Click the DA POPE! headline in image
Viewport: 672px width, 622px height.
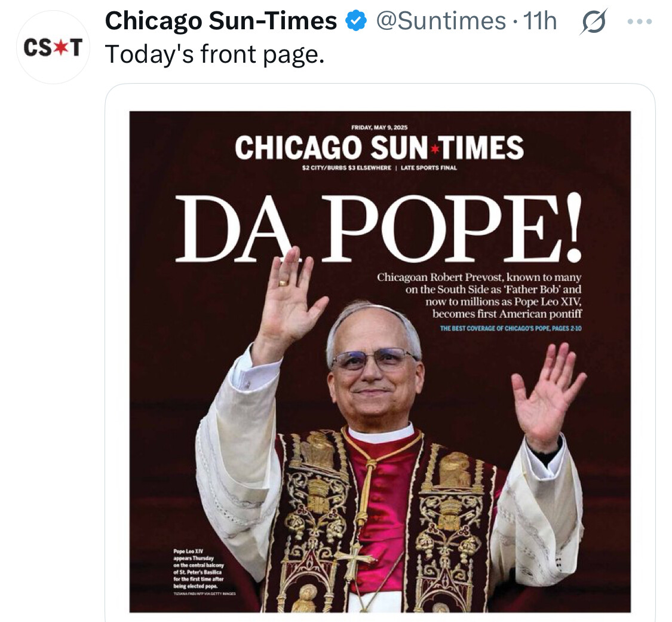click(x=379, y=228)
